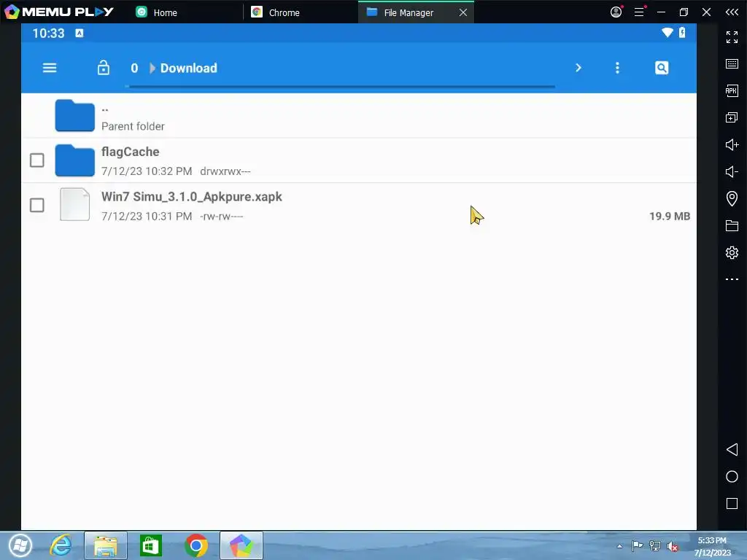The width and height of the screenshot is (747, 560).
Task: Tap the Android recent apps square button
Action: [732, 504]
